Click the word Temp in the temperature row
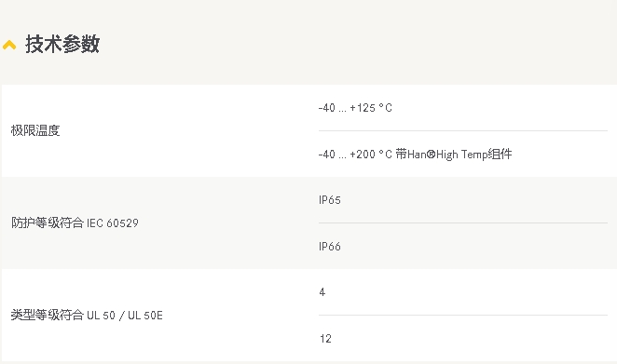 pos(474,155)
